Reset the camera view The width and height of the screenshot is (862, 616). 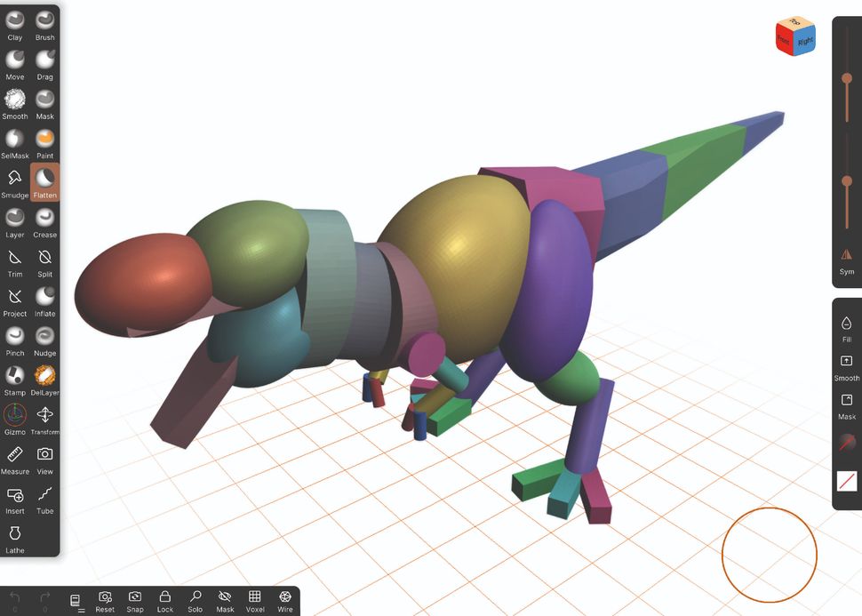click(105, 597)
